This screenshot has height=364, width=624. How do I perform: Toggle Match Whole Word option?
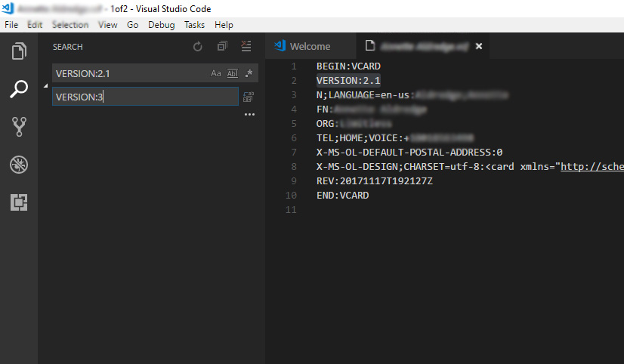tap(232, 73)
